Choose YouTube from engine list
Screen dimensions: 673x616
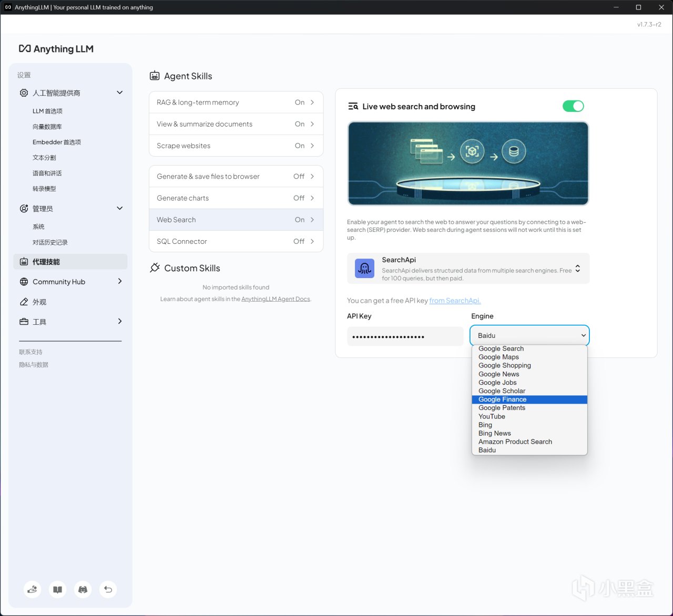click(529, 416)
